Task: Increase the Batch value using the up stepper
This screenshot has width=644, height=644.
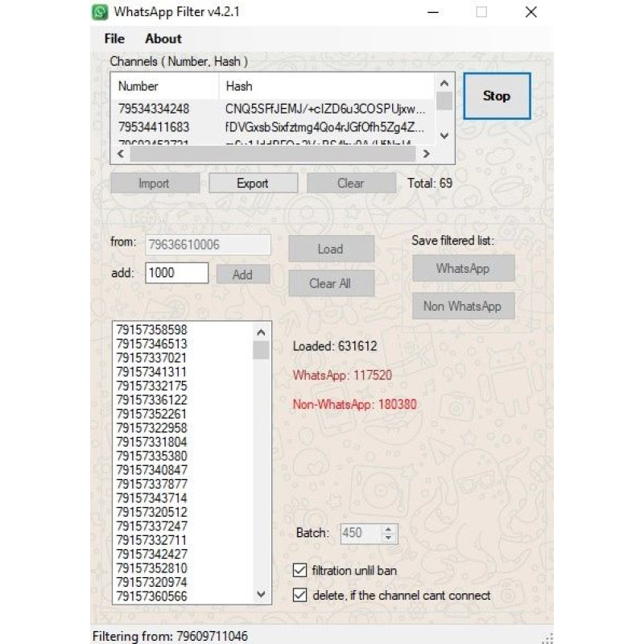Action: click(389, 529)
